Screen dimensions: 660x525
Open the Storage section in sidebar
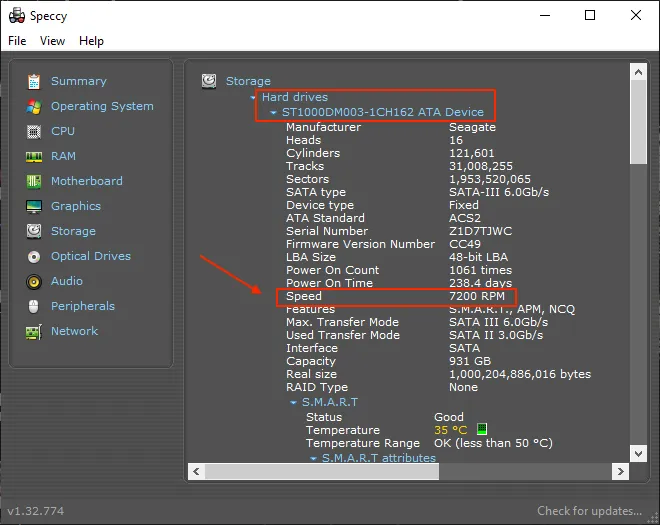[x=73, y=231]
